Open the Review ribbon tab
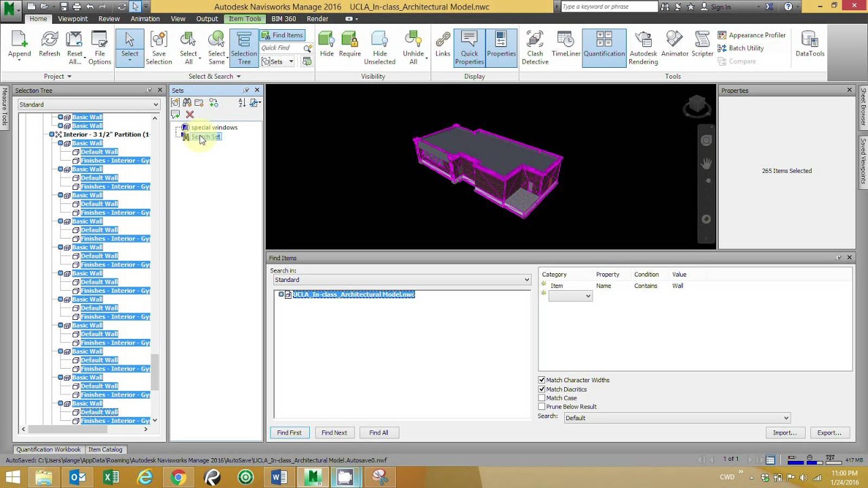Image resolution: width=868 pixels, height=488 pixels. point(108,19)
